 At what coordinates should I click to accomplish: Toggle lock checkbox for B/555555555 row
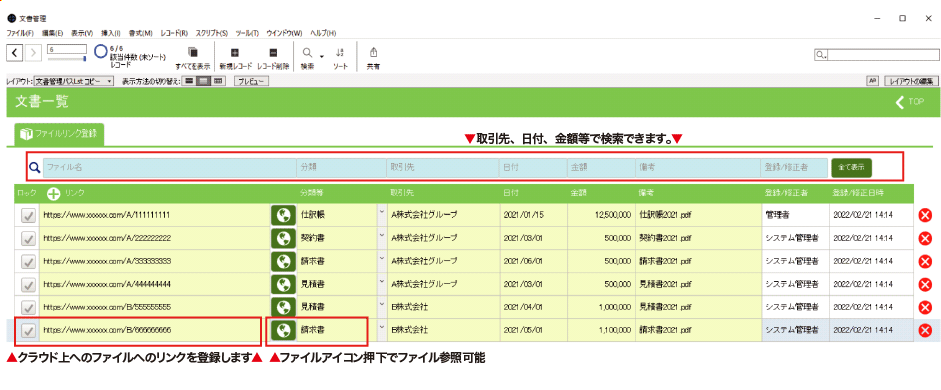28,307
